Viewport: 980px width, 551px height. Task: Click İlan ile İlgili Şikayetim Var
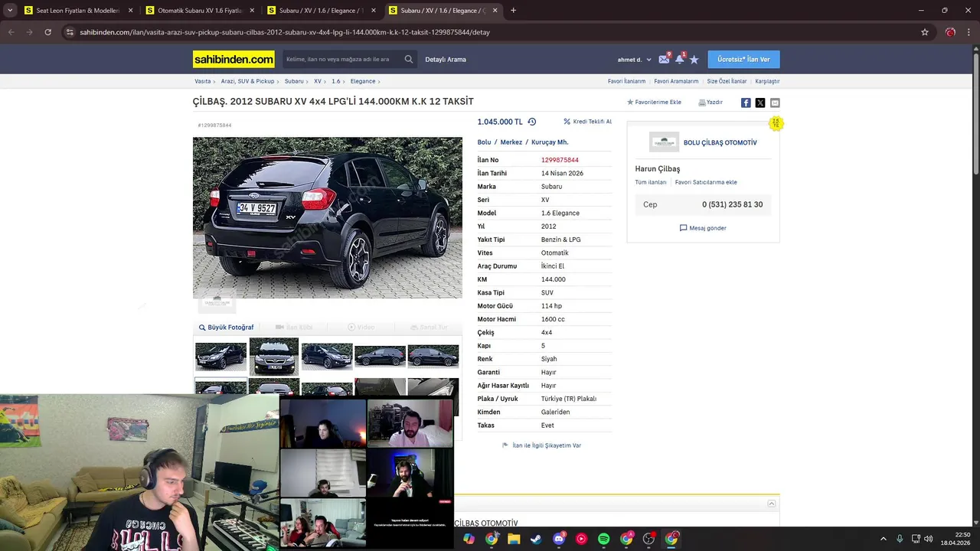[x=541, y=445]
